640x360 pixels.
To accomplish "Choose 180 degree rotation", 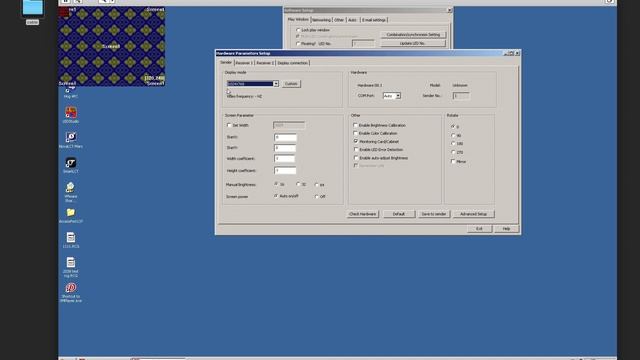I will (453, 144).
